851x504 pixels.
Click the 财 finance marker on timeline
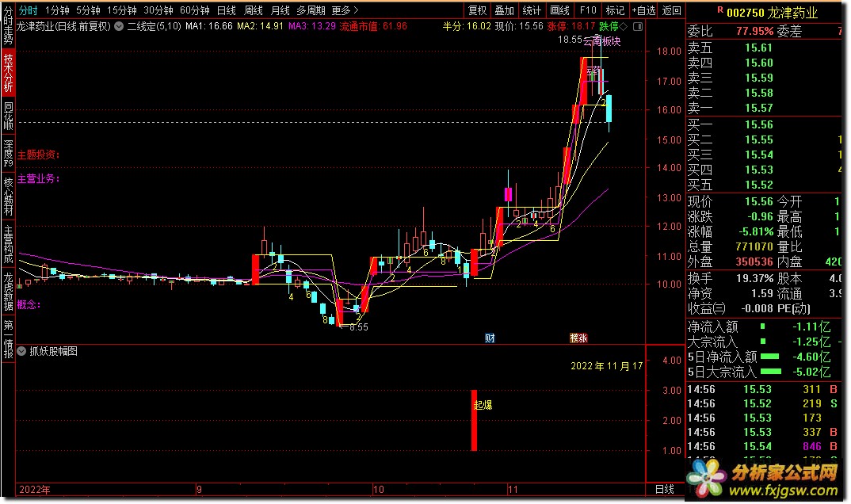coord(490,338)
